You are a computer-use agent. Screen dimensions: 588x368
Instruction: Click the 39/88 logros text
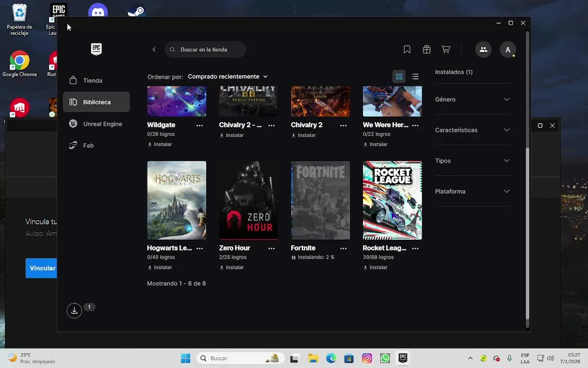tap(378, 257)
